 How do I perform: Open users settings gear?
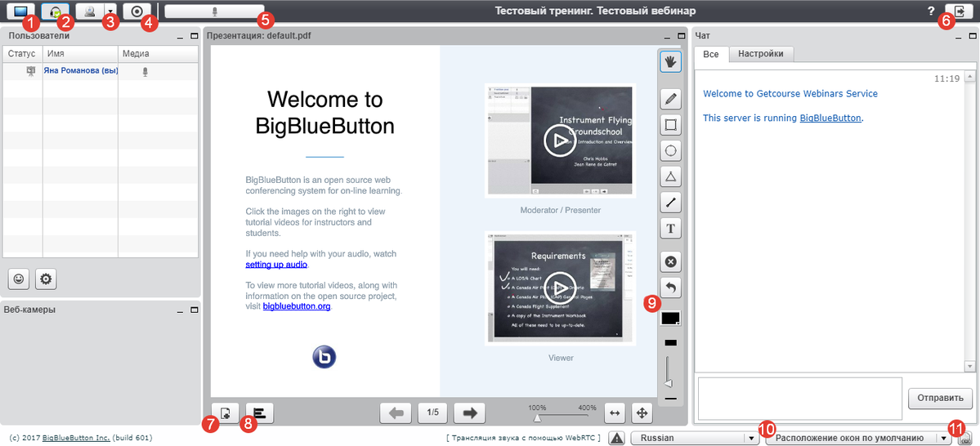[x=46, y=279]
